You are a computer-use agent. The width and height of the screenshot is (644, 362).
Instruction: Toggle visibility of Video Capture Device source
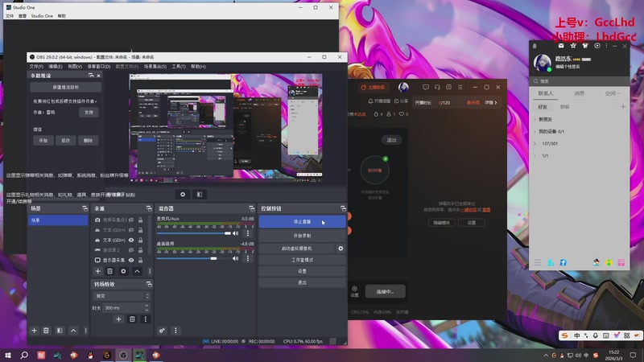tap(131, 220)
